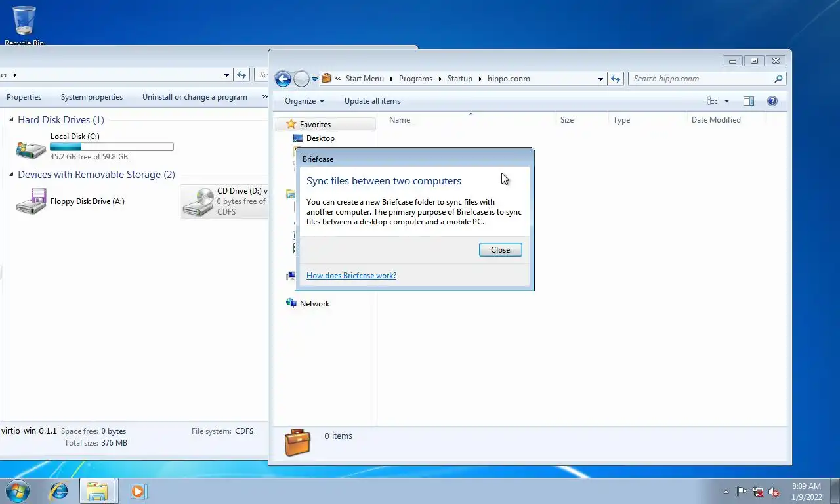Click the briefcase icon in address bar
840x504 pixels.
326,79
